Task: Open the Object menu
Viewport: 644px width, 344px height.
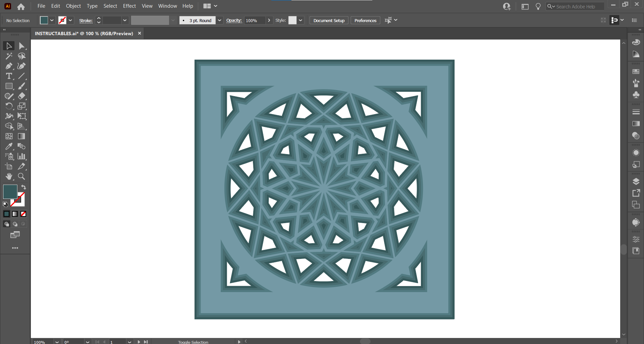Action: click(x=73, y=6)
